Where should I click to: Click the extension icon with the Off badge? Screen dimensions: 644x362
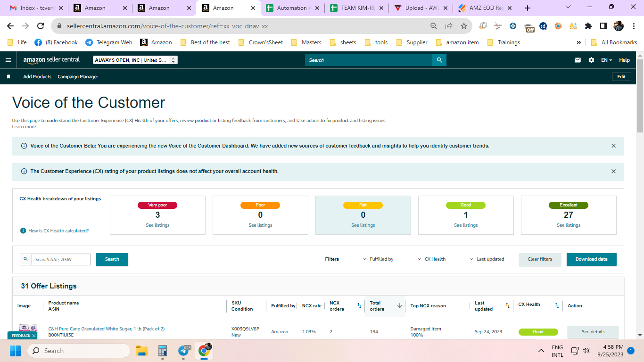(529, 26)
